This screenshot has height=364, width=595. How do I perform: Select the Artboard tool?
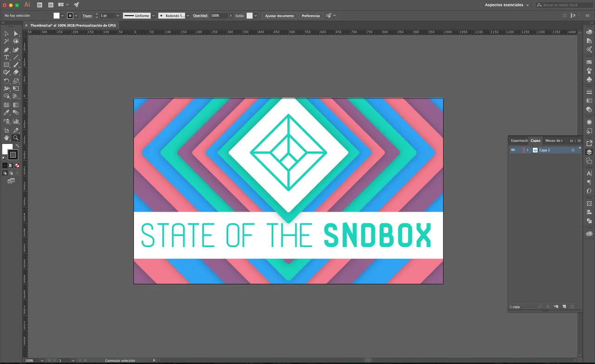(x=7, y=130)
